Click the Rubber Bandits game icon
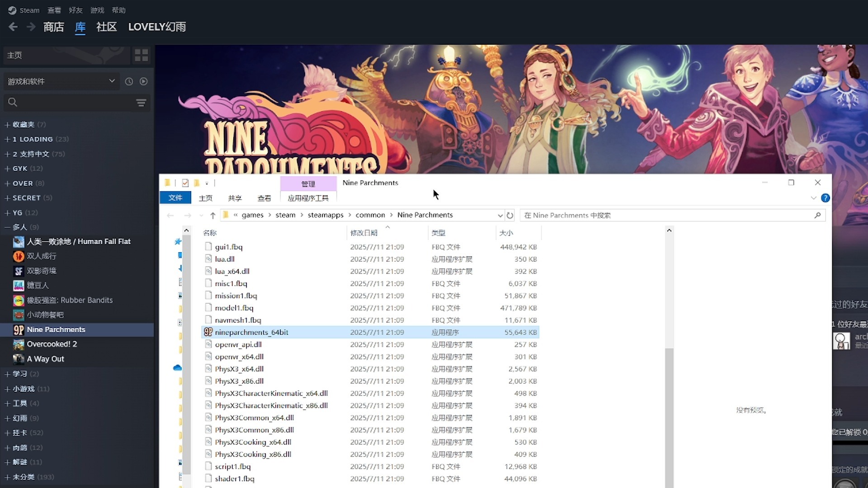 tap(19, 300)
